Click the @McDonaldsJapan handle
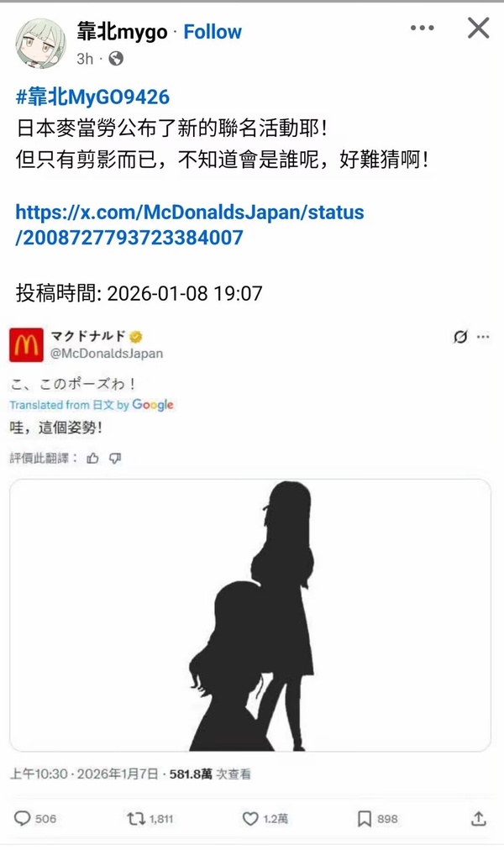The image size is (504, 850). (107, 354)
